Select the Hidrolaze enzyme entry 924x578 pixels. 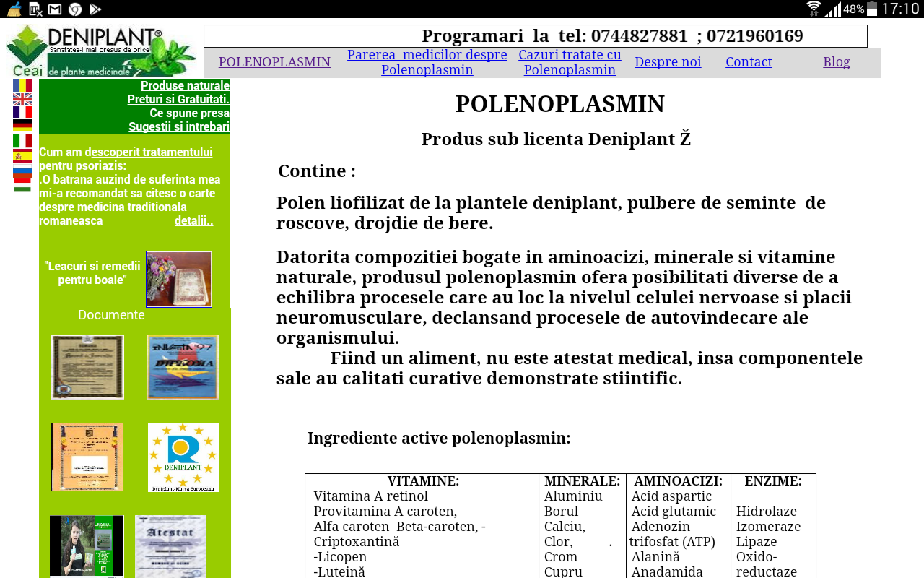point(766,512)
